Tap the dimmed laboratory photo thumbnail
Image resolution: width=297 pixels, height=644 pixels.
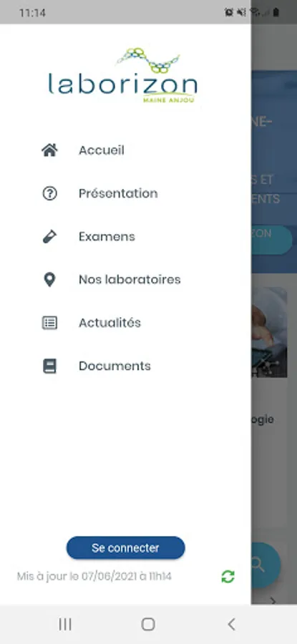pos(269,332)
